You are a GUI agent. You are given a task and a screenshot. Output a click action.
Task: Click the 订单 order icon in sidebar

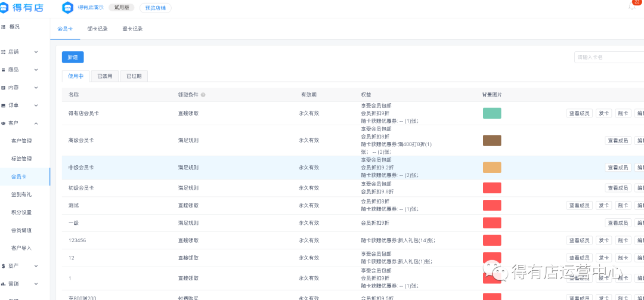coord(4,106)
